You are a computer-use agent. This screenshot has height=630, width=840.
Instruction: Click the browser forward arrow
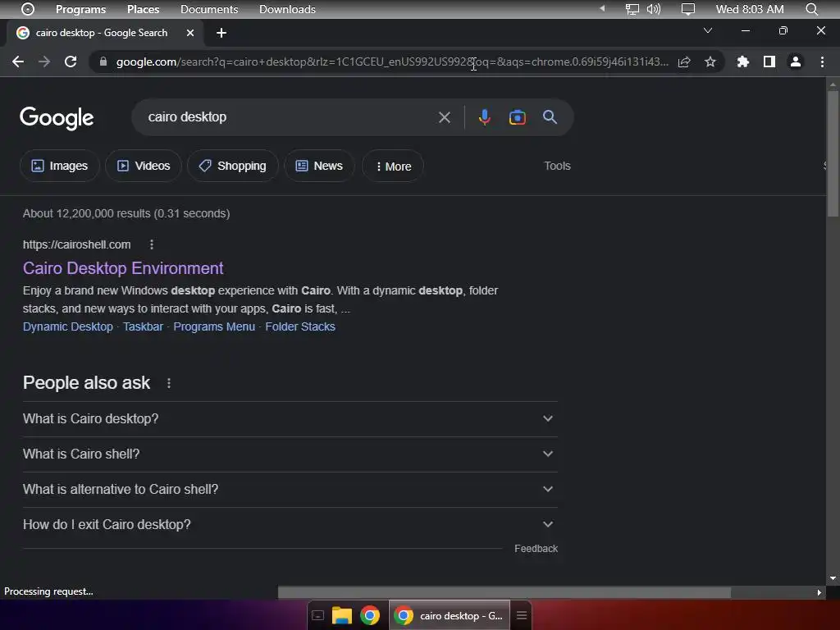click(44, 62)
